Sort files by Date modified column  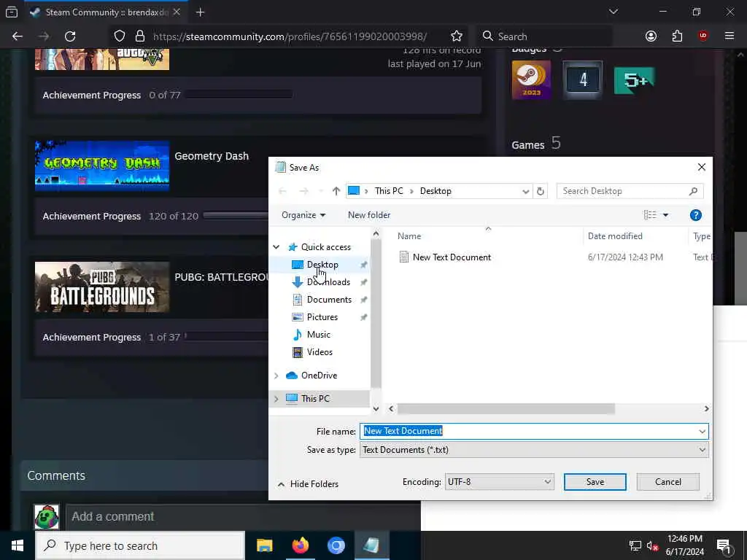[614, 236]
